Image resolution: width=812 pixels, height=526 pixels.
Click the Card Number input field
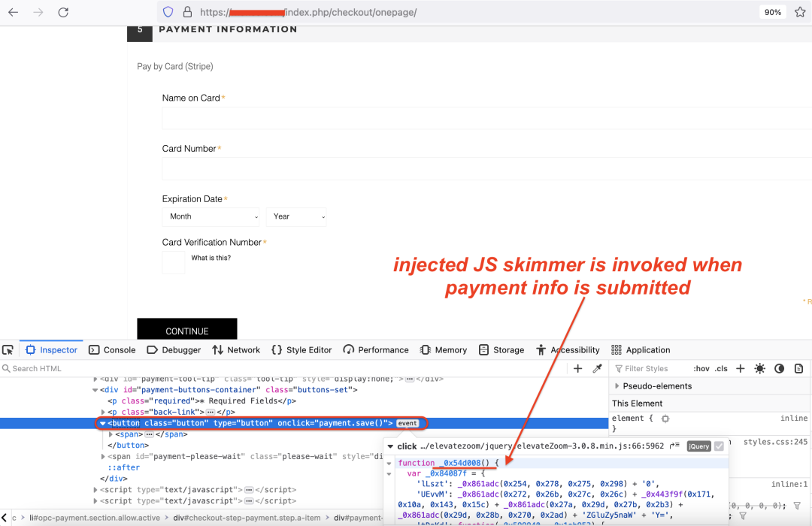click(481, 168)
